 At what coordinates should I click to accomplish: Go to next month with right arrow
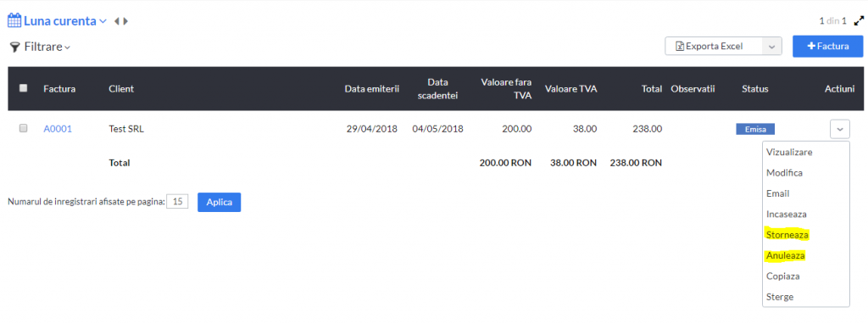pyautogui.click(x=125, y=21)
